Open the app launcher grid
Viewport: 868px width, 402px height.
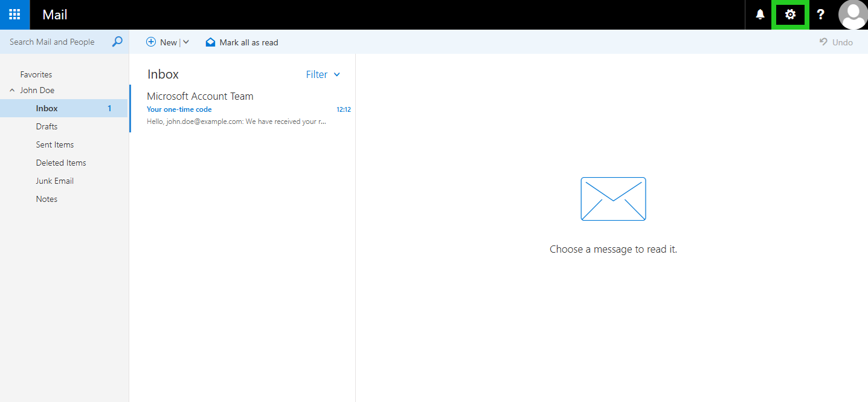click(x=14, y=15)
